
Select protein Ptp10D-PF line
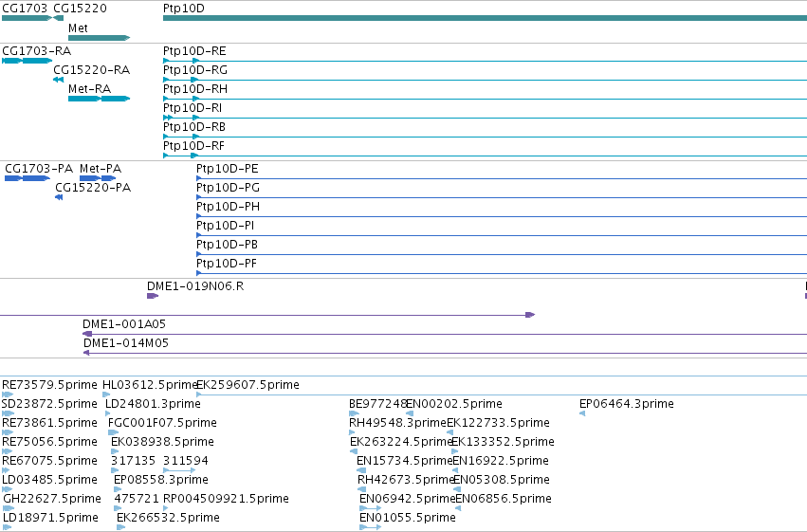point(502,273)
